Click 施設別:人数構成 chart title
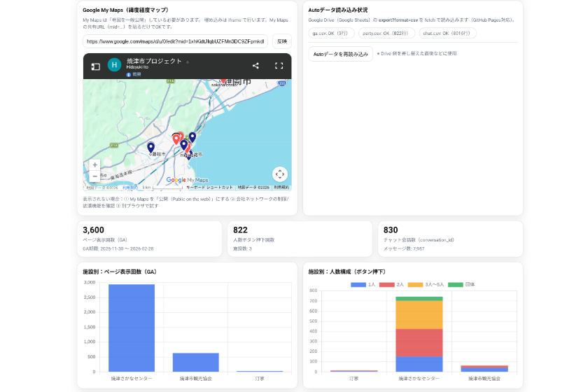588x392 pixels. pos(347,272)
